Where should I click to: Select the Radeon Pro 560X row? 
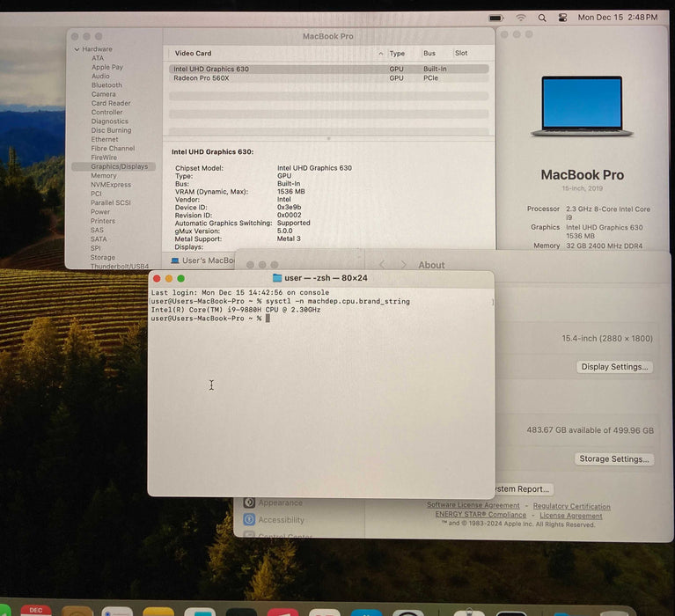point(328,78)
